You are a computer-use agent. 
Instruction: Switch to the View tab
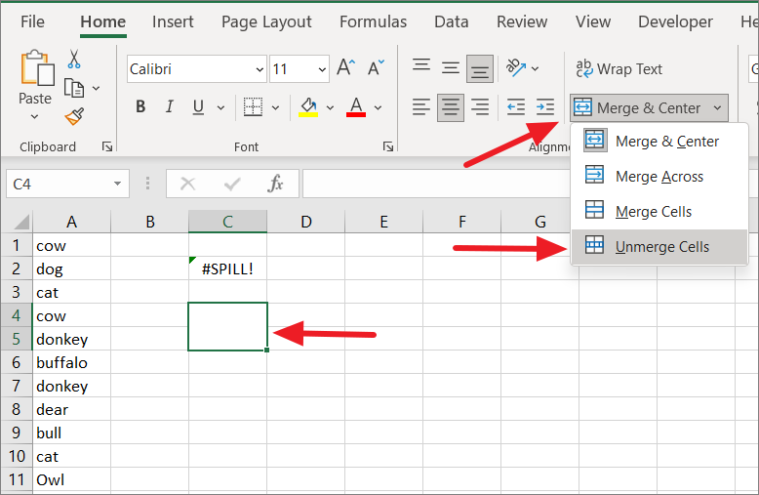[x=592, y=22]
